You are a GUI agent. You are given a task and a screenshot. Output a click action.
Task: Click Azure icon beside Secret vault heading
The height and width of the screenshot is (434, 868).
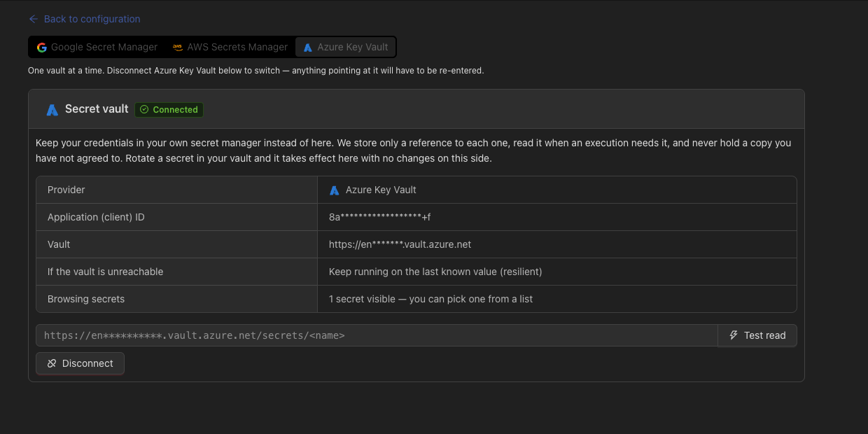[x=52, y=110]
